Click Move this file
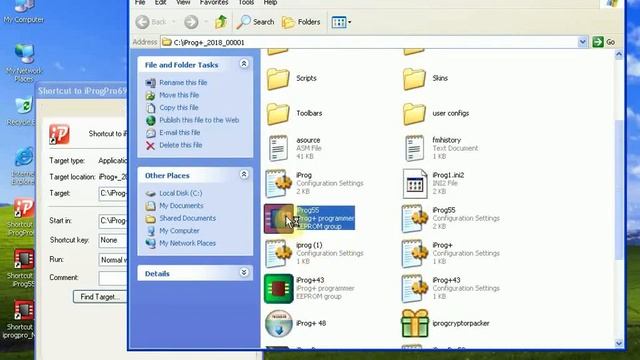 [x=179, y=95]
